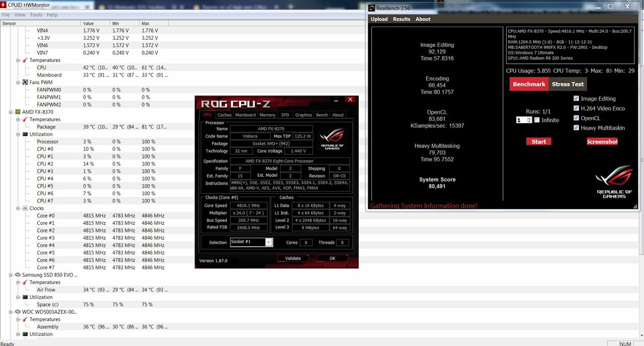Screen dimensions: 644x346
Task: Click the OK button in CPU-Z
Action: (x=333, y=258)
